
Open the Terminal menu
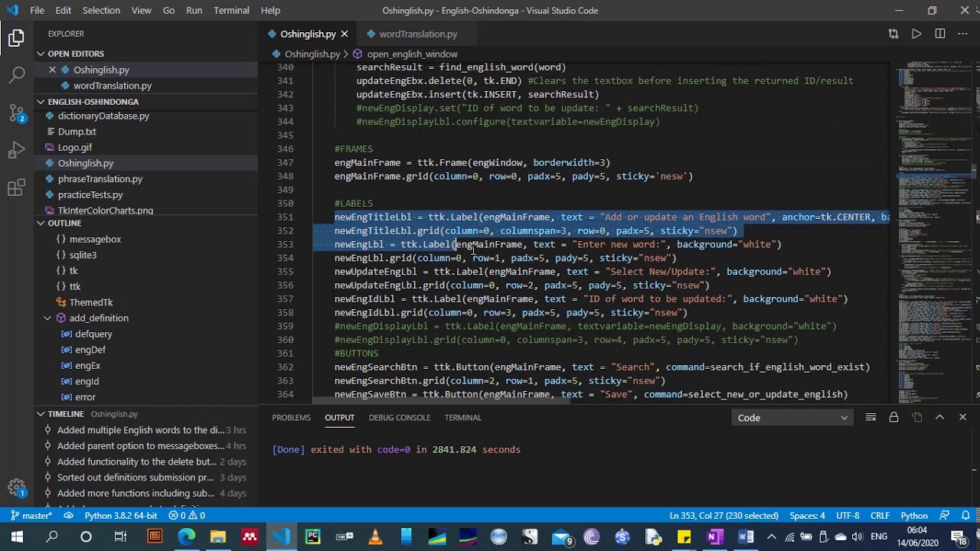[x=231, y=10]
